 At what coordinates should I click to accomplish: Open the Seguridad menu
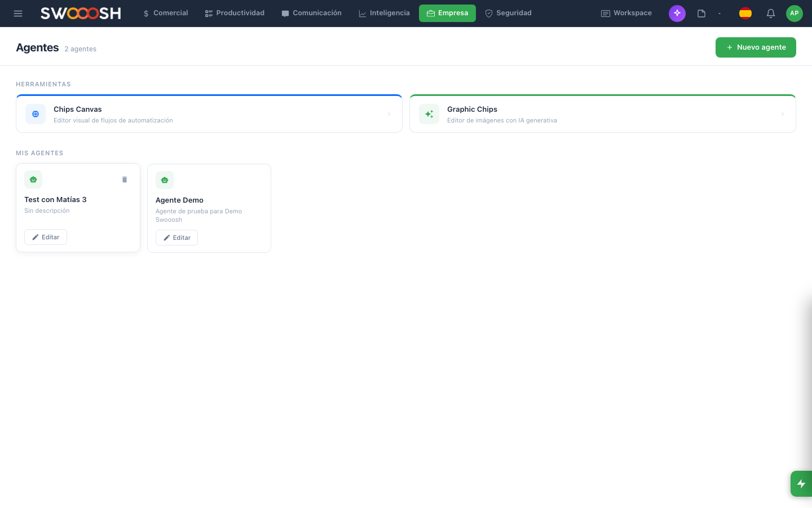coord(508,13)
